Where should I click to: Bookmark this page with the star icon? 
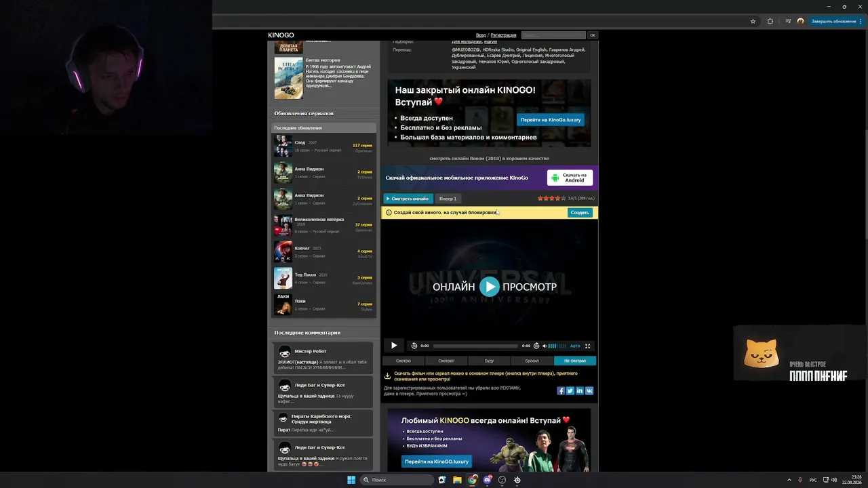click(753, 21)
